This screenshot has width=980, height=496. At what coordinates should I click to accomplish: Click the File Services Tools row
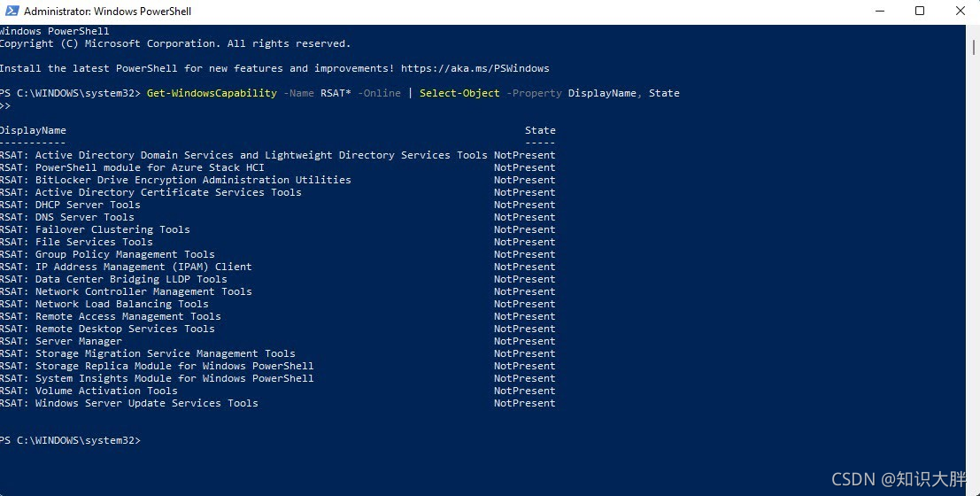[x=277, y=242]
